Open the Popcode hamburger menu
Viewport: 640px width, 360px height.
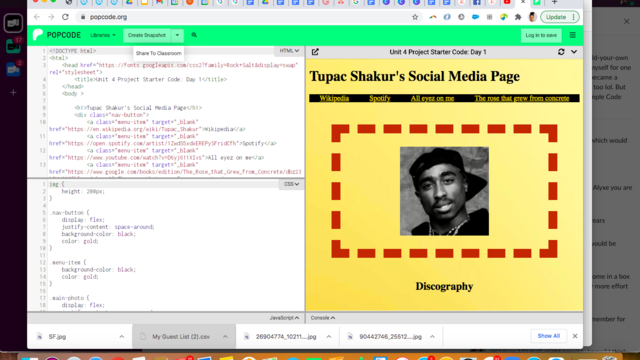tap(573, 35)
